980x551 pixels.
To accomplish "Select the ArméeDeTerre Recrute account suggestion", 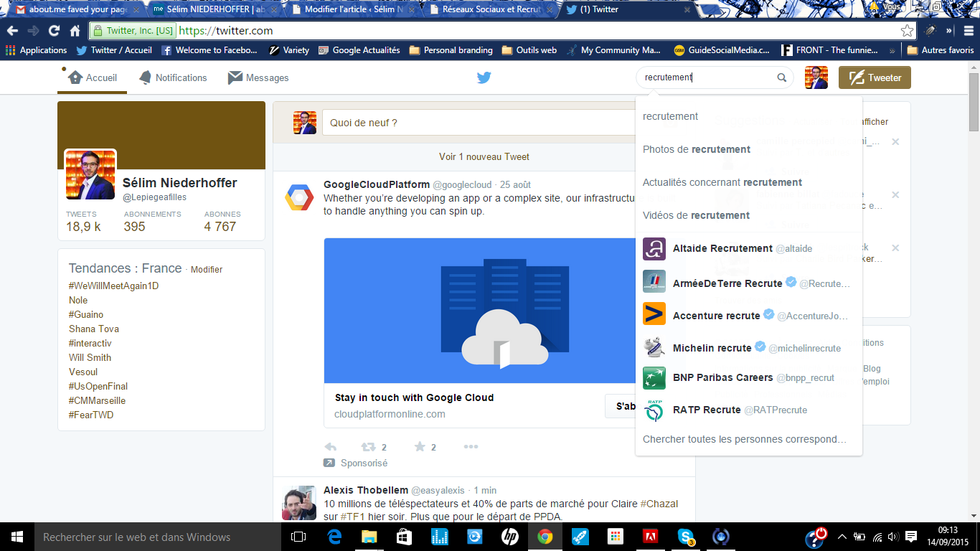I will pos(748,283).
